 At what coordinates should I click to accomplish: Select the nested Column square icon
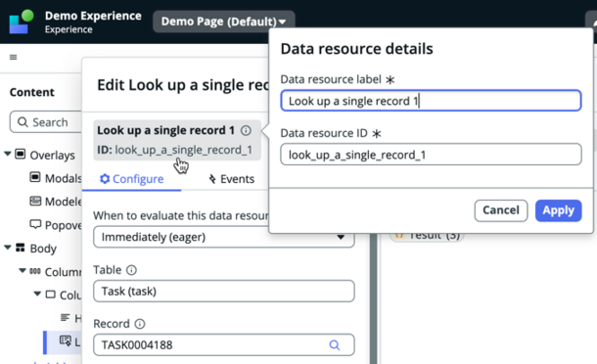coord(50,295)
